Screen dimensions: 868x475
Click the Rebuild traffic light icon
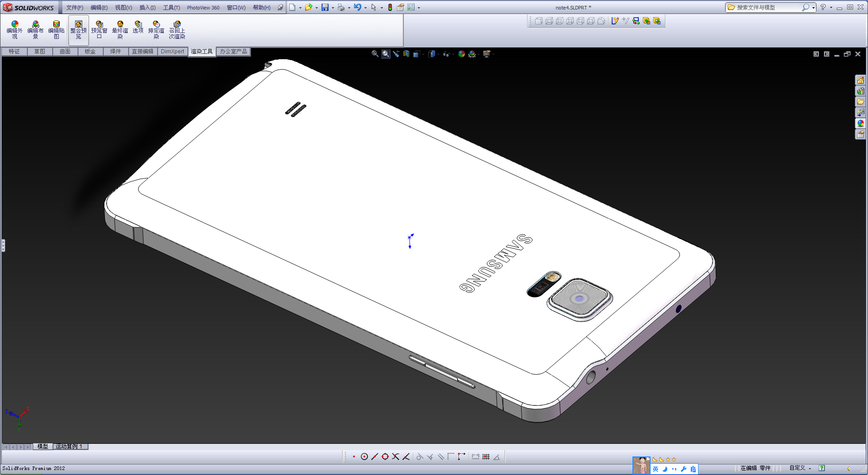click(390, 7)
